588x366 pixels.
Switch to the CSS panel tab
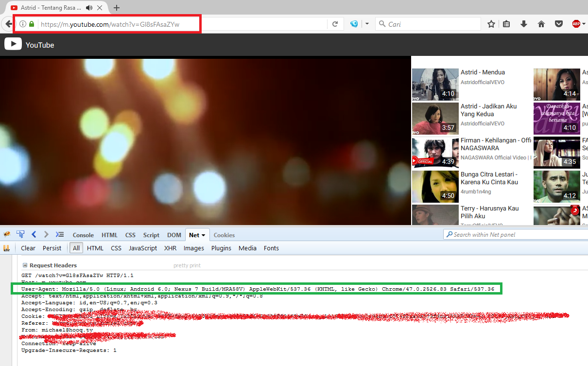coord(130,235)
